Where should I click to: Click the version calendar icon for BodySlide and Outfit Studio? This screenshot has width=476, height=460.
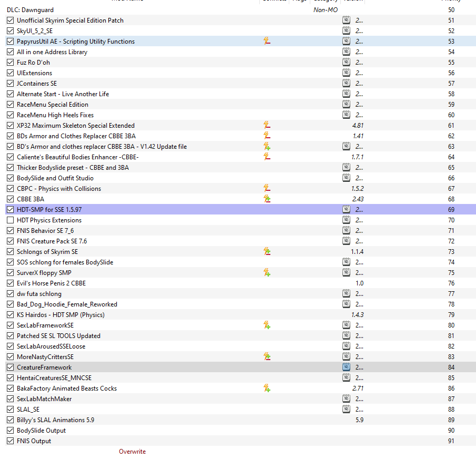click(346, 178)
